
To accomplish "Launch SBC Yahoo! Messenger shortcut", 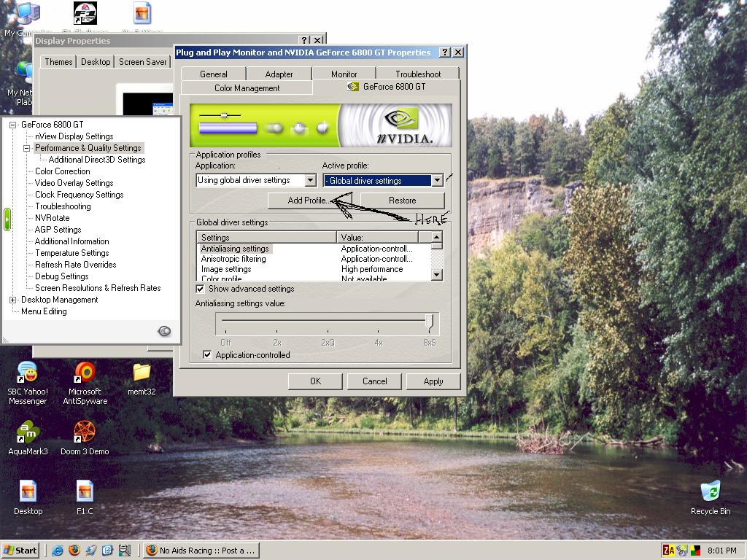I will coord(28,373).
